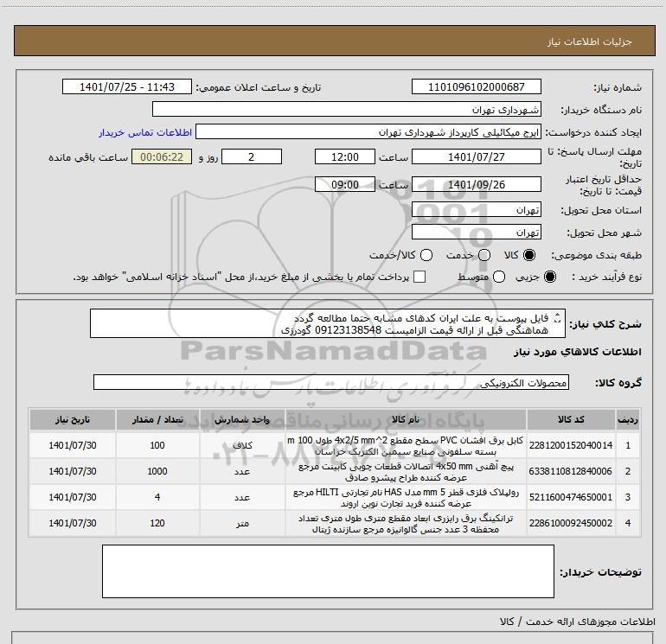This screenshot has width=666, height=644.
Task: Click the واحد شمارش column header
Action: [x=242, y=419]
